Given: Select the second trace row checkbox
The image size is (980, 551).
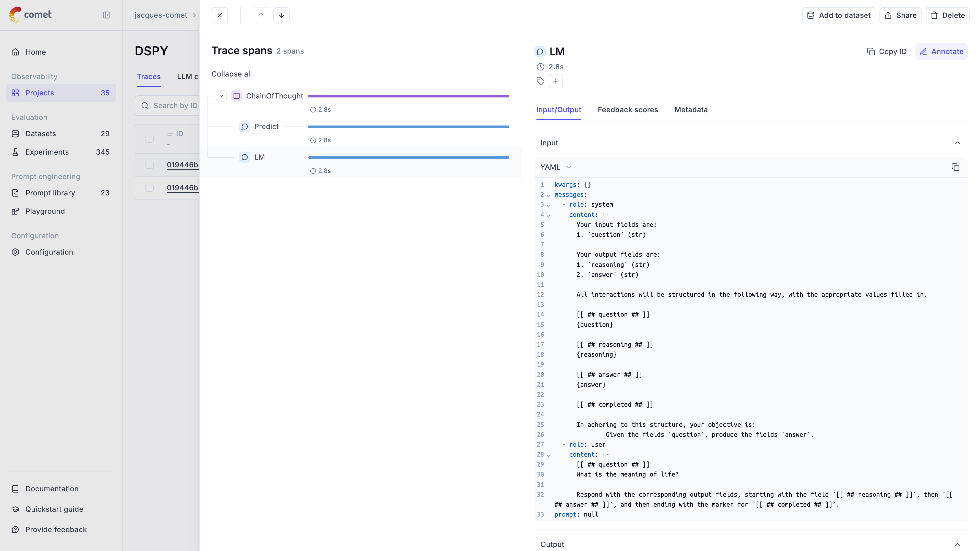Looking at the screenshot, I should click(x=150, y=188).
